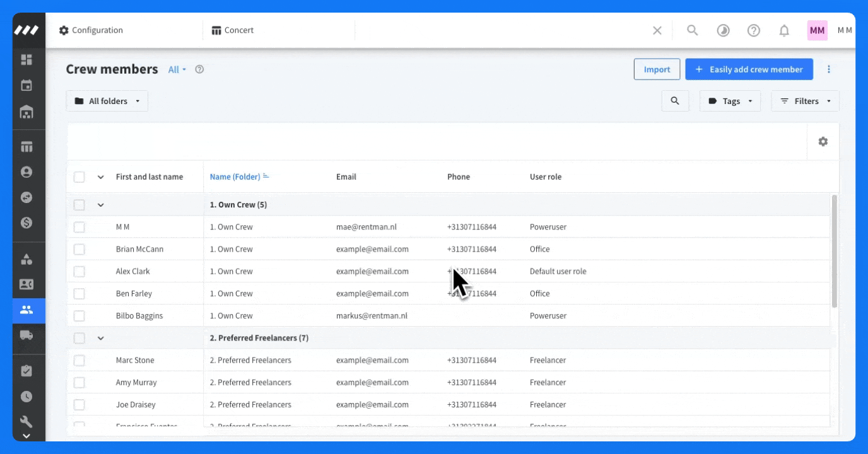Open the dashboard icon in sidebar
Viewport: 868px width, 454px height.
click(x=26, y=60)
